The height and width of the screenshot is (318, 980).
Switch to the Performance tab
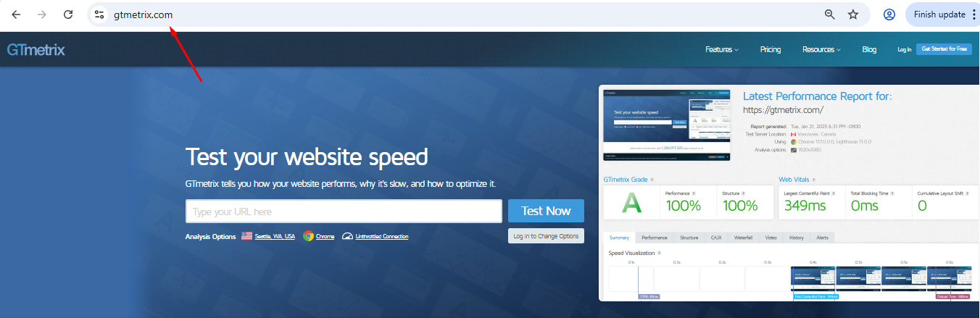point(655,238)
